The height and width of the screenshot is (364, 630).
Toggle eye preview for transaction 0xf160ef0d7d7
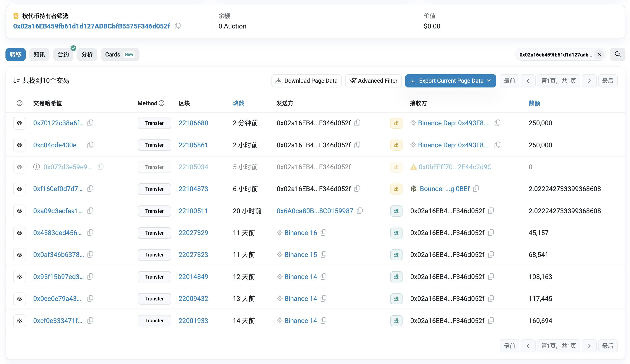point(20,189)
